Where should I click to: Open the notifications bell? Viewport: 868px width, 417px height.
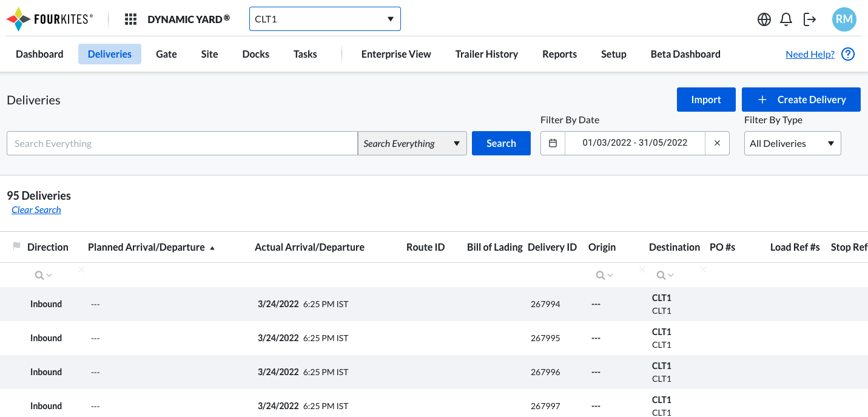click(786, 19)
